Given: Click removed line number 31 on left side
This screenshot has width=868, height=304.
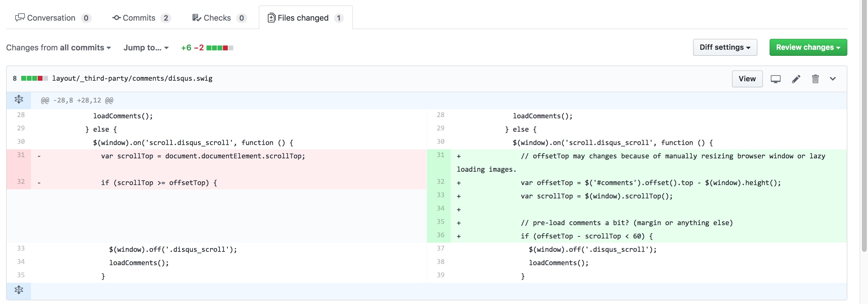Looking at the screenshot, I should [x=21, y=155].
